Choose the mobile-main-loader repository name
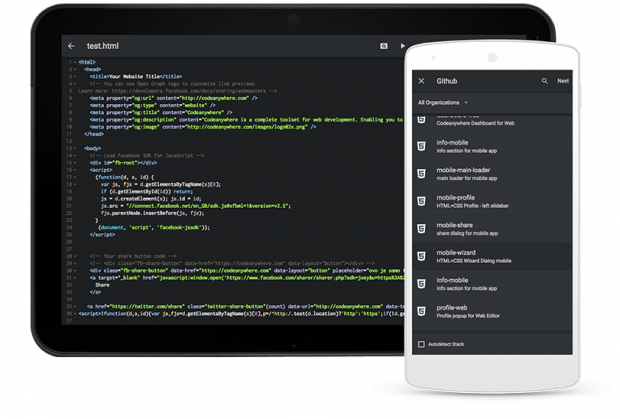620x419 pixels. pyautogui.click(x=463, y=170)
